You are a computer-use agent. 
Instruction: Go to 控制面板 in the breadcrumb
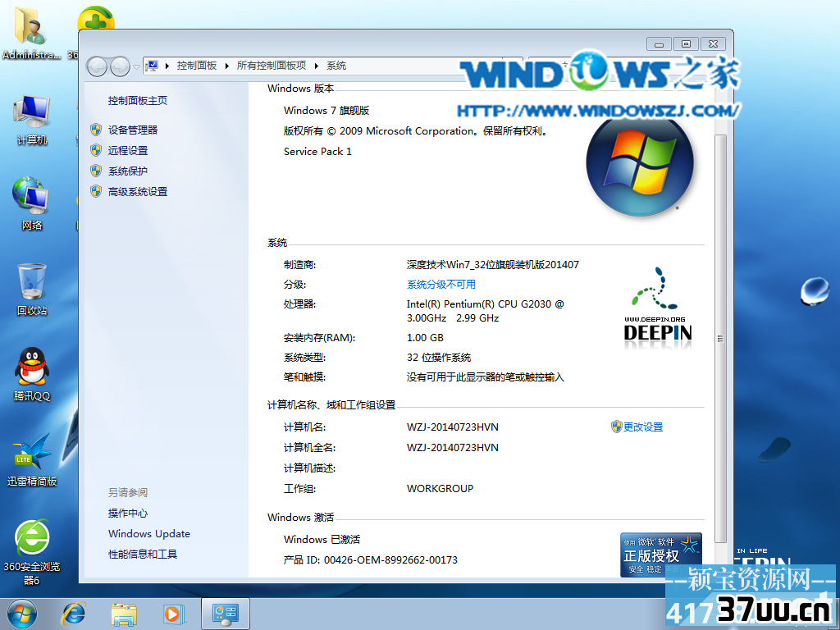[197, 66]
